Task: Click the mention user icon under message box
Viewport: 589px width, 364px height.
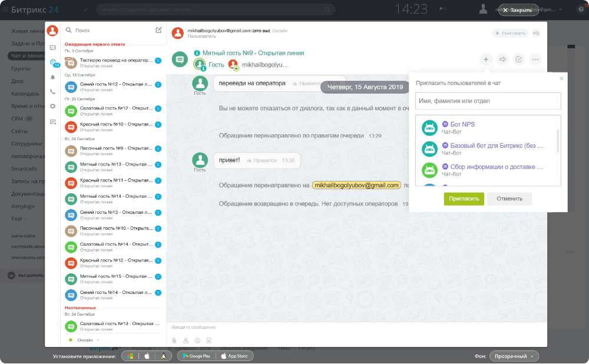Action: [x=186, y=340]
